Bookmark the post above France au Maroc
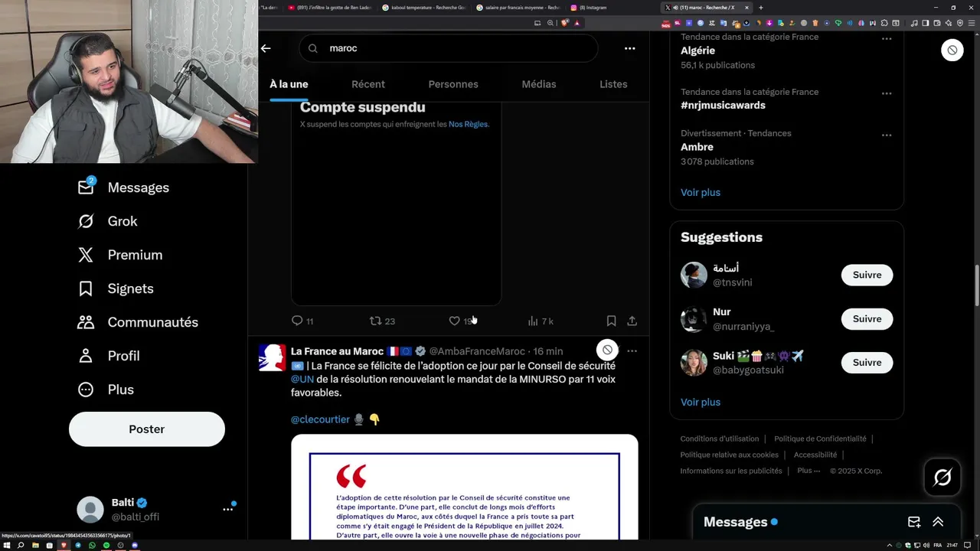The height and width of the screenshot is (551, 980). click(611, 321)
